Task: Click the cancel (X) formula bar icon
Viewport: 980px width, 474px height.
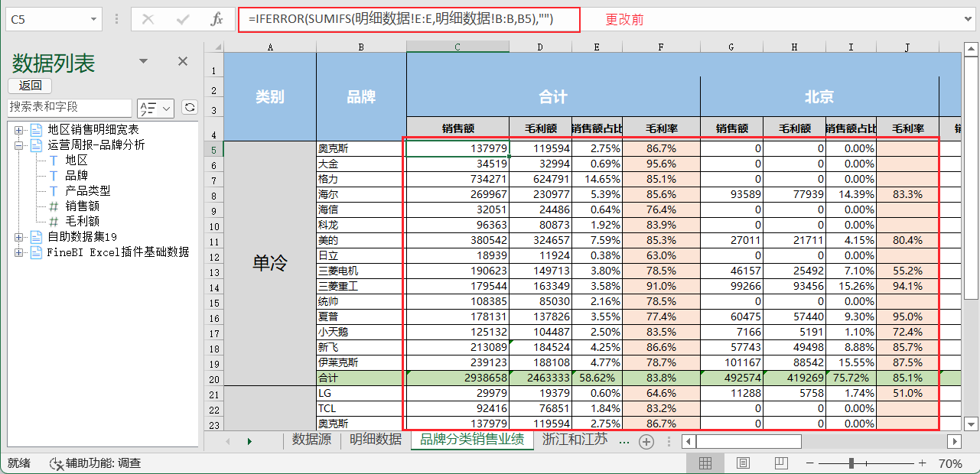Action: pyautogui.click(x=148, y=20)
